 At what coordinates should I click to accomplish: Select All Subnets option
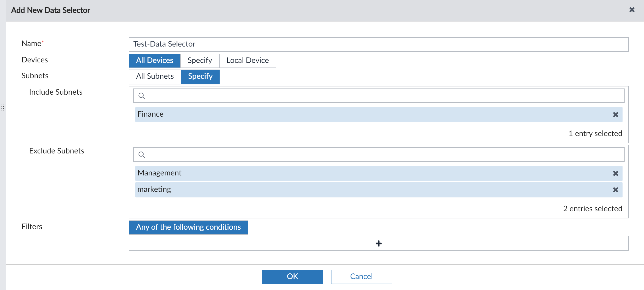pos(155,76)
